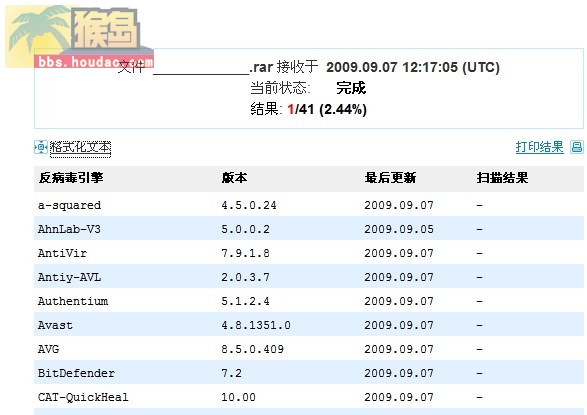587x415 pixels.
Task: Click the 2009.09.05 update date for AhnLab-V3
Action: [399, 229]
